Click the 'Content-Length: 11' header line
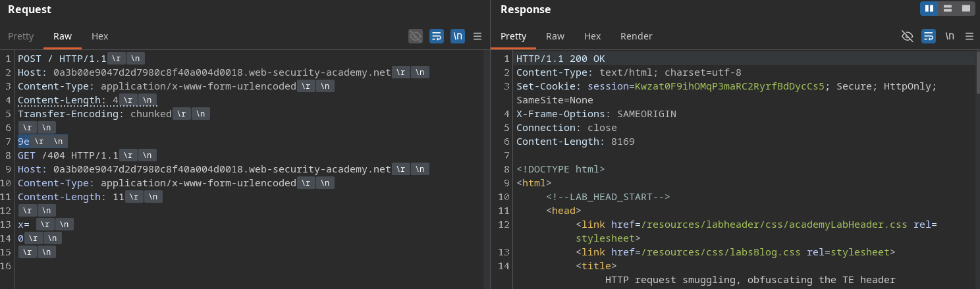This screenshot has width=980, height=289. click(x=70, y=197)
